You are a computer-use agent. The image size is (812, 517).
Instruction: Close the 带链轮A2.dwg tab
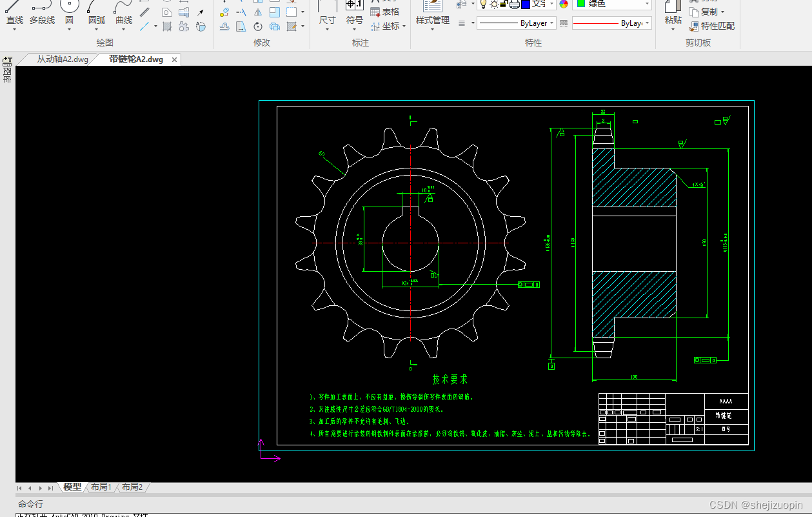[174, 59]
